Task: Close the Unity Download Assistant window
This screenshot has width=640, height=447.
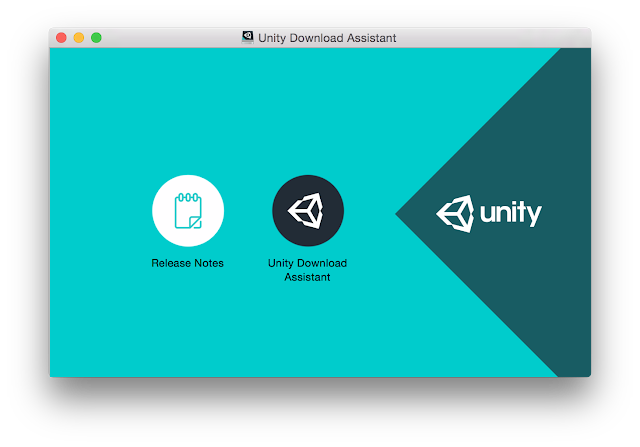Action: point(61,38)
